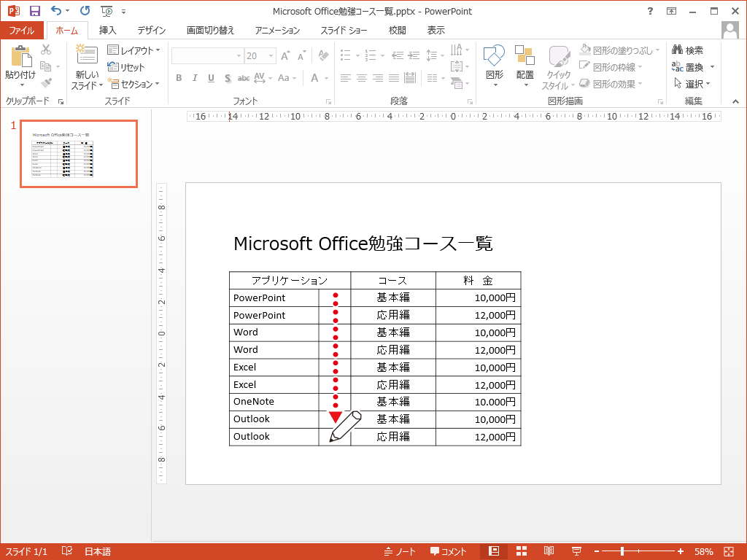Click the zoom out minus button

(x=597, y=551)
